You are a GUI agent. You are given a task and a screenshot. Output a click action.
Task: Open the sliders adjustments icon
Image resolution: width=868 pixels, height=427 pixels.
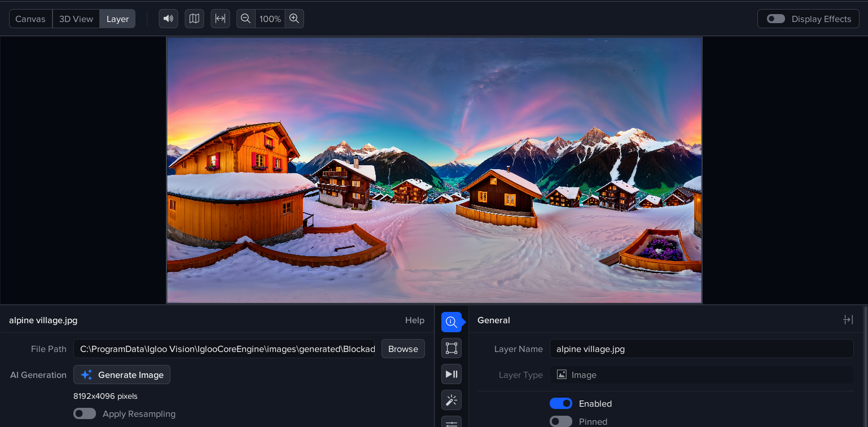pyautogui.click(x=451, y=422)
